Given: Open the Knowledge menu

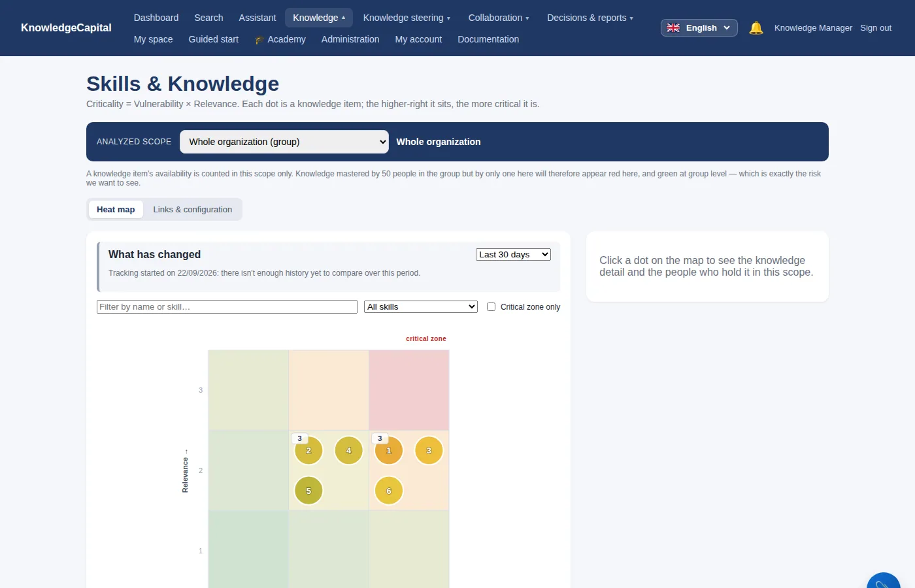Looking at the screenshot, I should [319, 18].
